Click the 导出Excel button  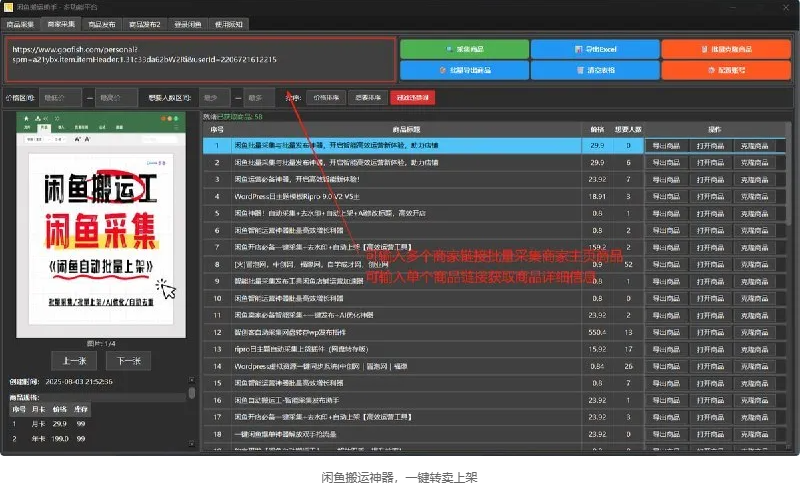[x=595, y=49]
